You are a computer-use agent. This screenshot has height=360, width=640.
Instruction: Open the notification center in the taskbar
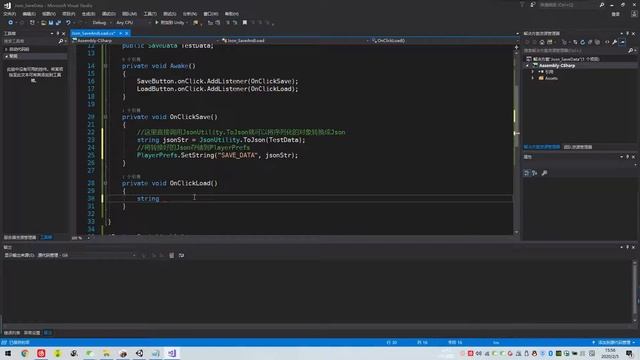(x=630, y=353)
